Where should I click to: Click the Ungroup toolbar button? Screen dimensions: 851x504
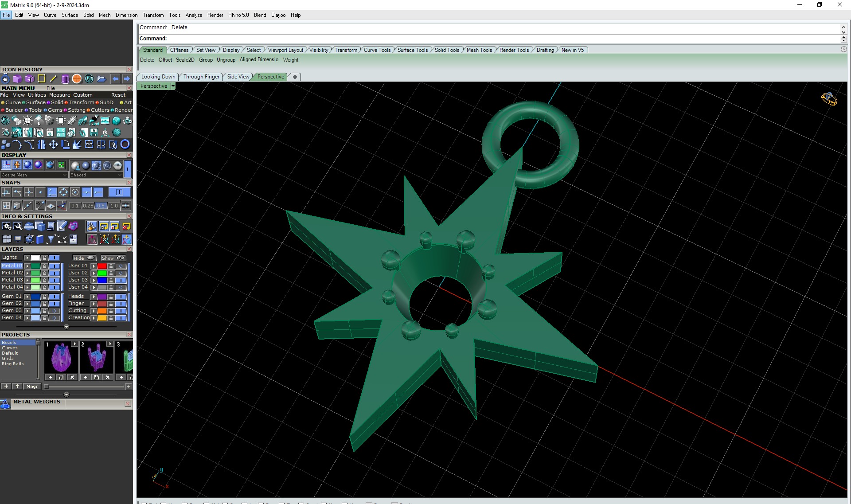point(226,60)
